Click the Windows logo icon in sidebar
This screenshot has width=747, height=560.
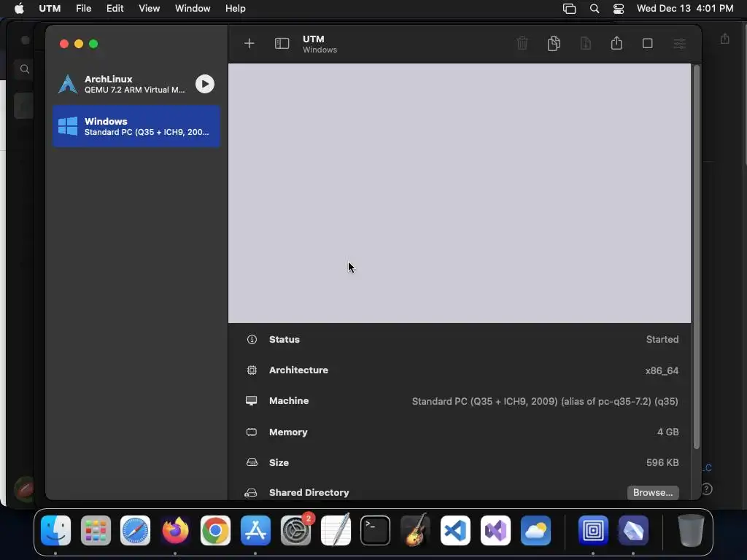click(x=68, y=126)
